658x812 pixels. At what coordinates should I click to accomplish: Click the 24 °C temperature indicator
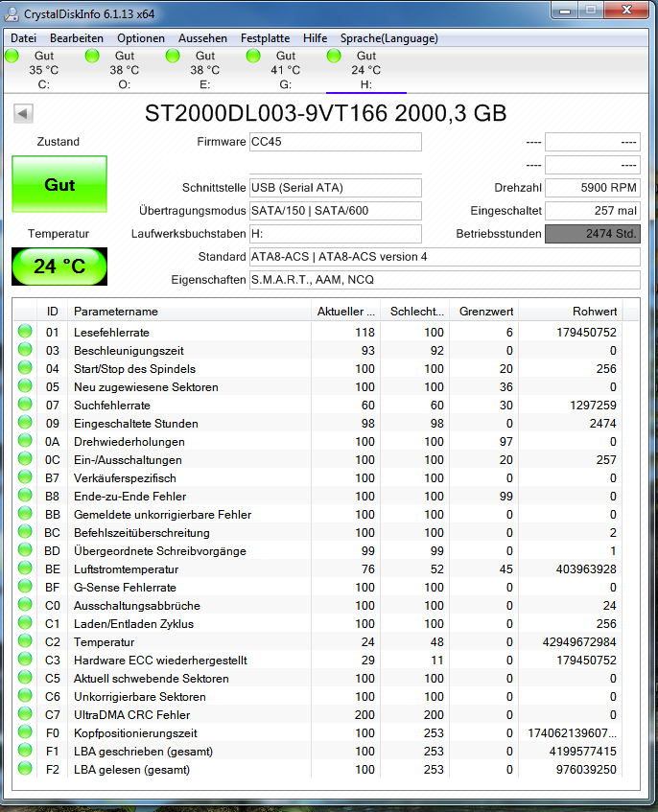(x=59, y=267)
